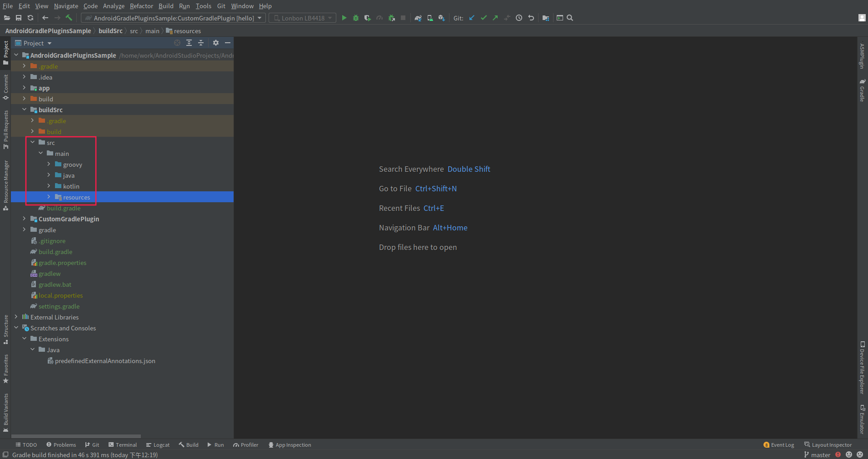Stop the running app with the square icon
Viewport: 868px width, 459px height.
(x=404, y=18)
